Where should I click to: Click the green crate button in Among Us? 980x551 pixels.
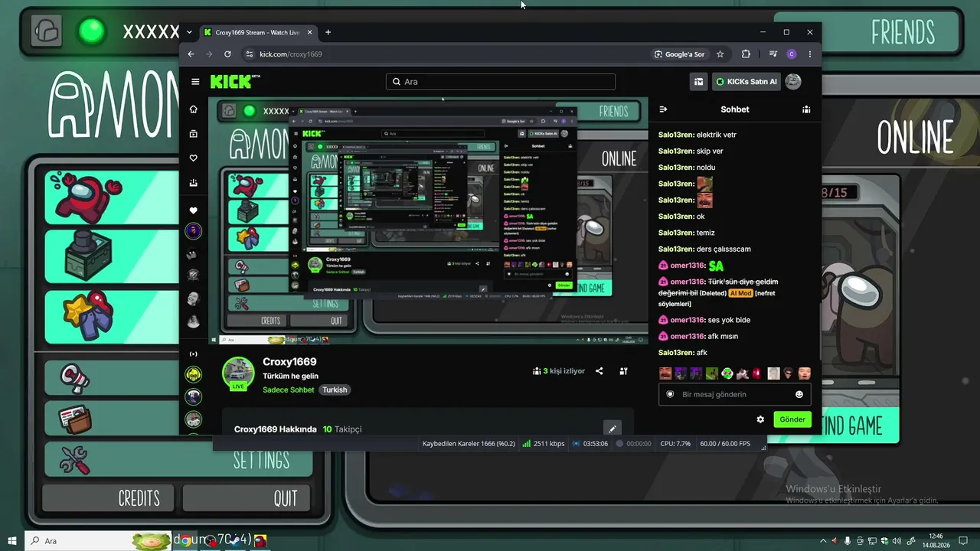[x=111, y=256]
